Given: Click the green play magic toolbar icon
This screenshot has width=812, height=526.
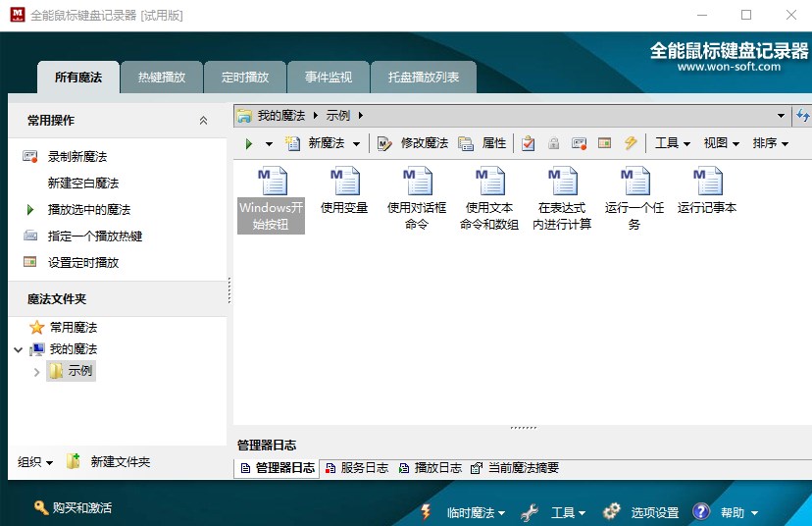Looking at the screenshot, I should [249, 143].
